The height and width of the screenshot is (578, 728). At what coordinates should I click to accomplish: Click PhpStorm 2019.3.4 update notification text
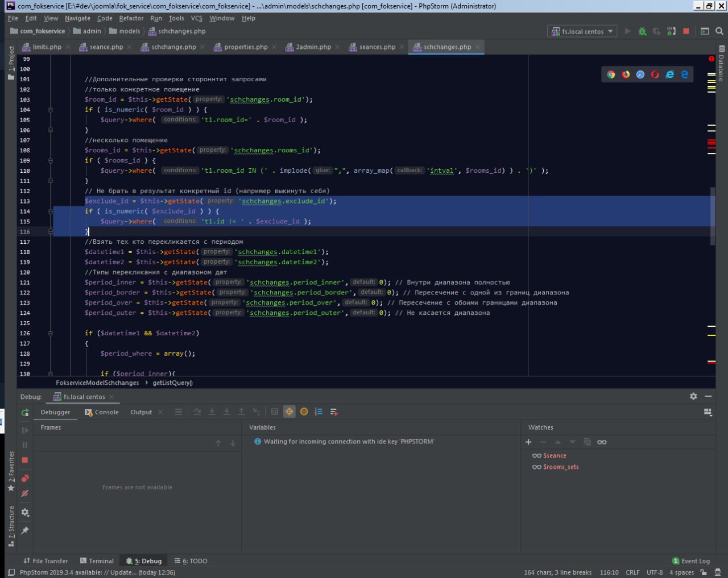tap(97, 572)
